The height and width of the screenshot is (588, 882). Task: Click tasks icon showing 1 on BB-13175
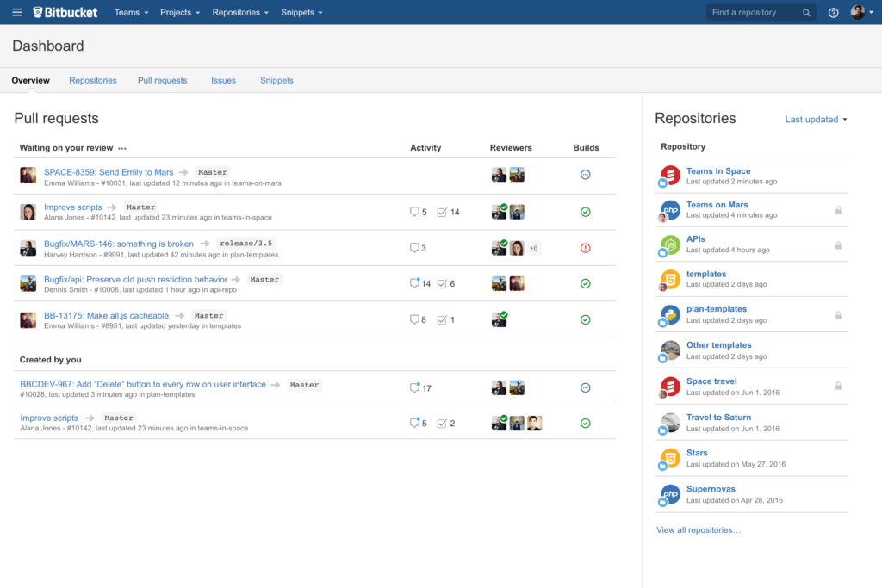click(442, 320)
